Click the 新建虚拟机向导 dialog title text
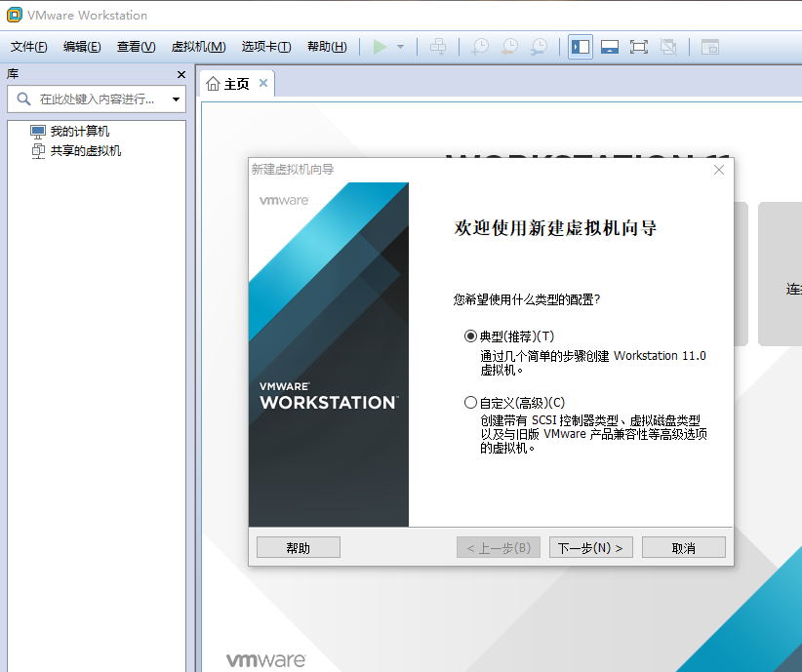 [x=293, y=170]
